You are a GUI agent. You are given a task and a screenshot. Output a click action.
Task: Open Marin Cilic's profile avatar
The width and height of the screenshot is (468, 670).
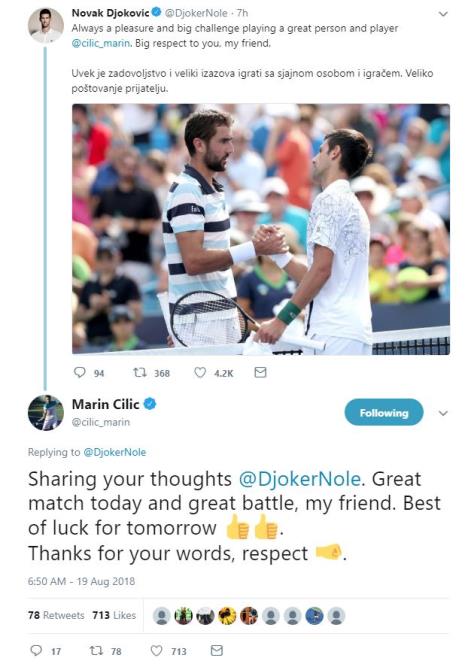point(46,412)
